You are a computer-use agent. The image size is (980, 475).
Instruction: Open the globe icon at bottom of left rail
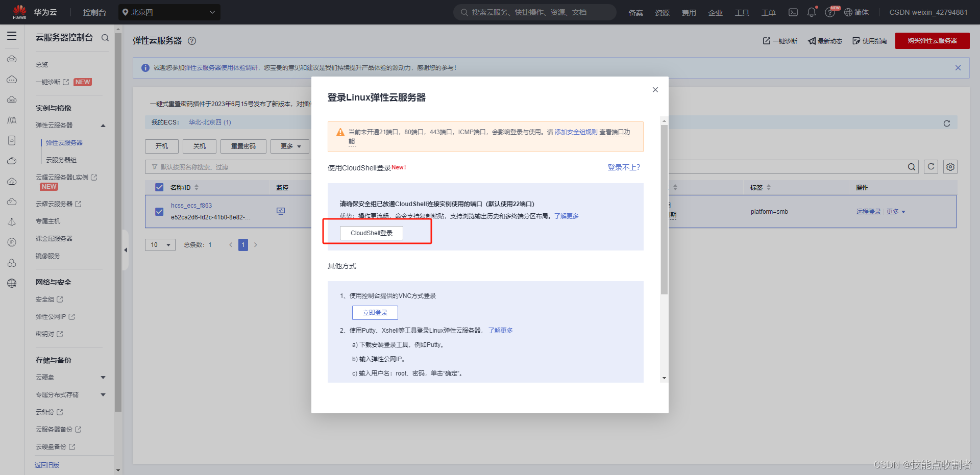(x=12, y=283)
